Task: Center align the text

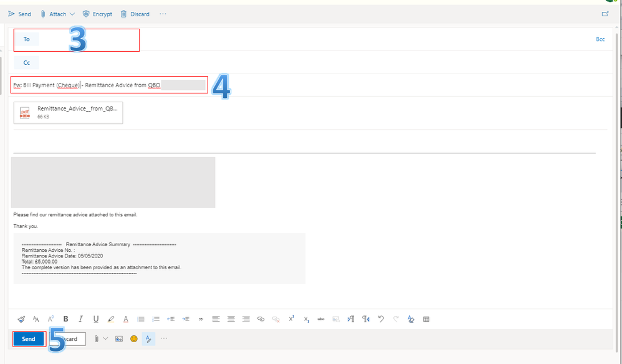Action: click(231, 318)
